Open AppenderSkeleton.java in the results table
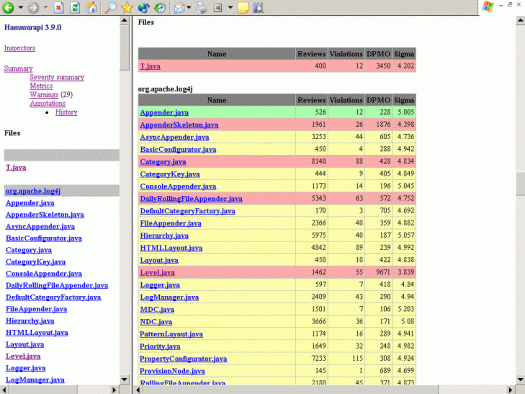The image size is (525, 394). 179,125
